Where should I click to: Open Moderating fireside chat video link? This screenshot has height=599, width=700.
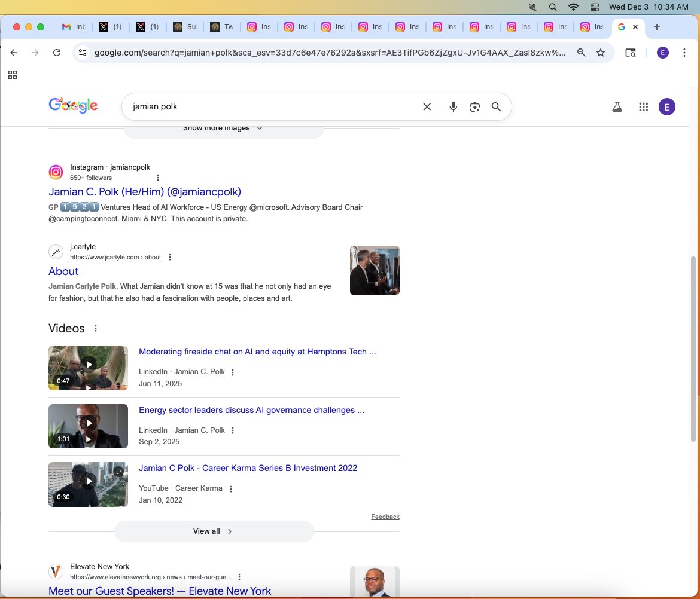point(258,352)
